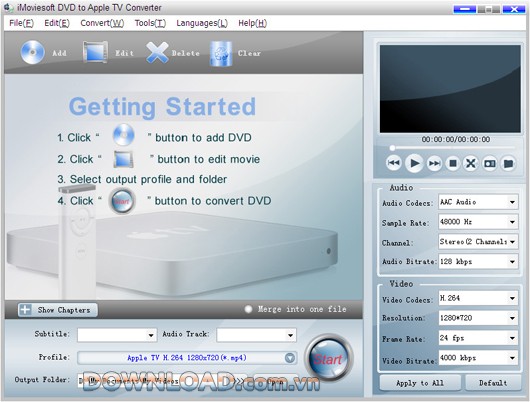Image resolution: width=530 pixels, height=402 pixels.
Task: Open snapshot folder icon in player
Action: pyautogui.click(x=508, y=164)
